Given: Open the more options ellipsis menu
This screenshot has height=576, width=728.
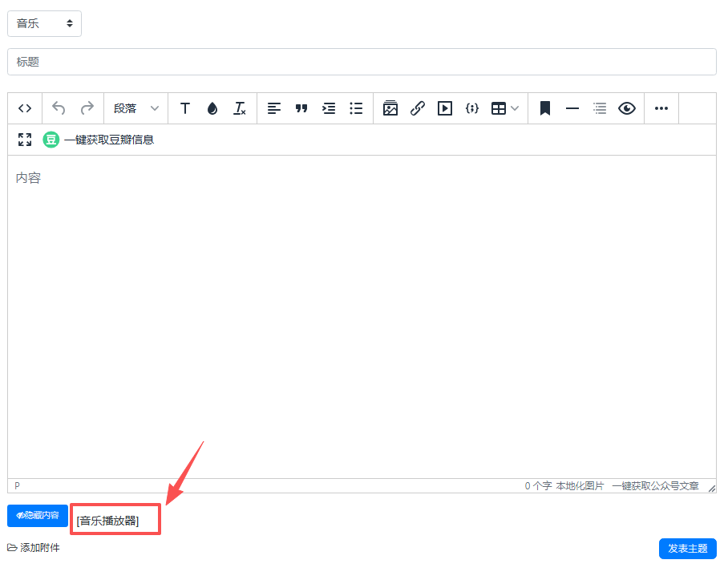Looking at the screenshot, I should [661, 108].
